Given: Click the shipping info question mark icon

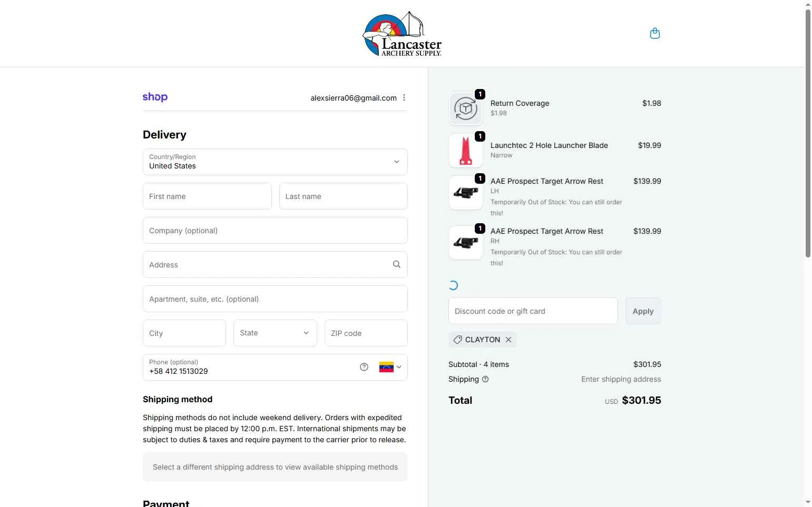Looking at the screenshot, I should (485, 379).
